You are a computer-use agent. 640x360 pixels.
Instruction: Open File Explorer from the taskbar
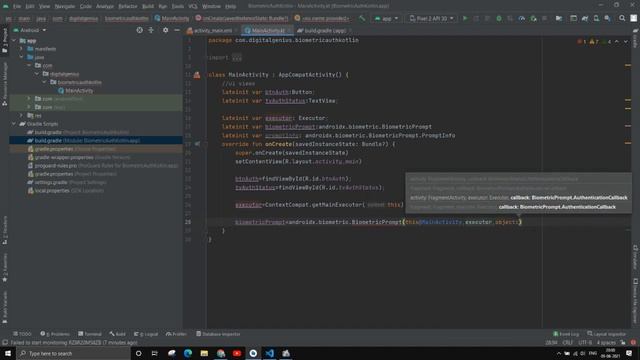pos(204,353)
